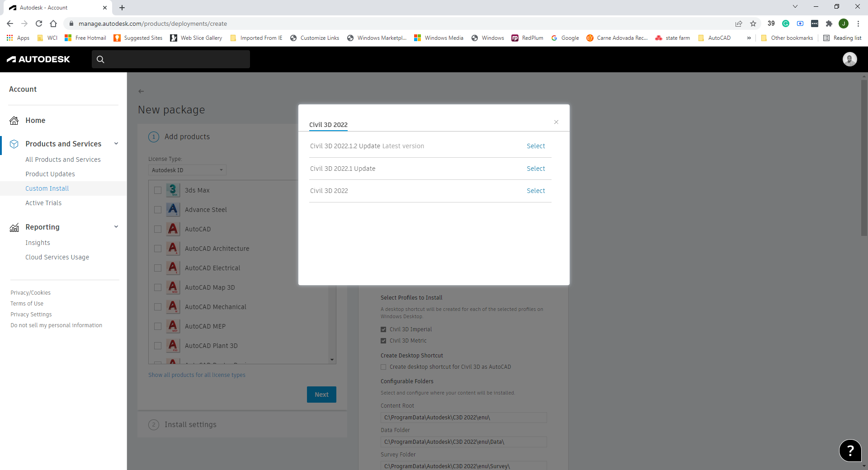The height and width of the screenshot is (470, 868).
Task: Select the AutoCAD Plant 3D icon
Action: (x=173, y=346)
